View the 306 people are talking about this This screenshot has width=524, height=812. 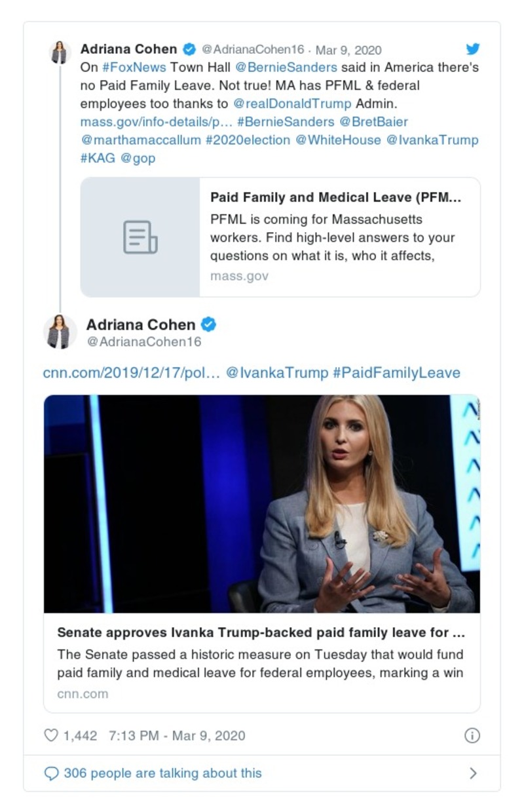click(x=162, y=773)
